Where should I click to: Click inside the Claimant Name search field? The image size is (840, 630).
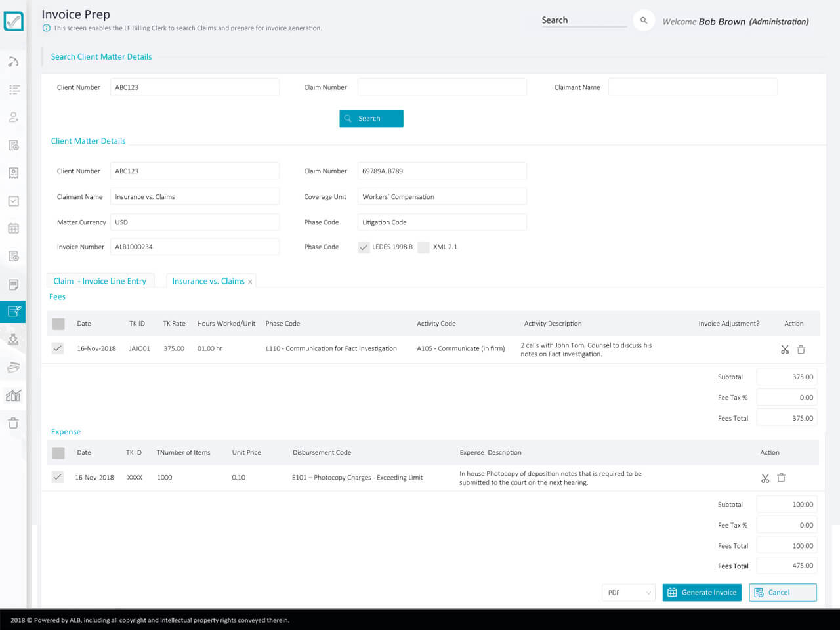[x=692, y=86]
